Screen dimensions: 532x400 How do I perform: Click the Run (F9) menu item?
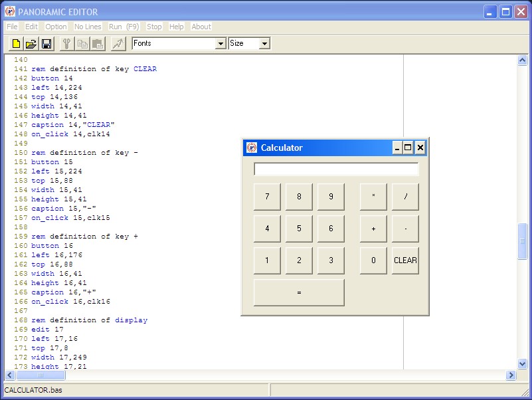point(124,27)
